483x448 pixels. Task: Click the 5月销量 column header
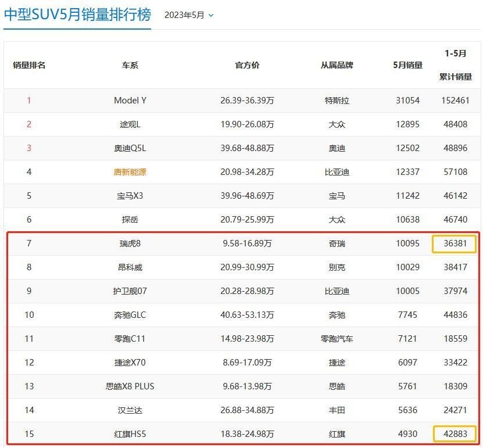coord(407,65)
